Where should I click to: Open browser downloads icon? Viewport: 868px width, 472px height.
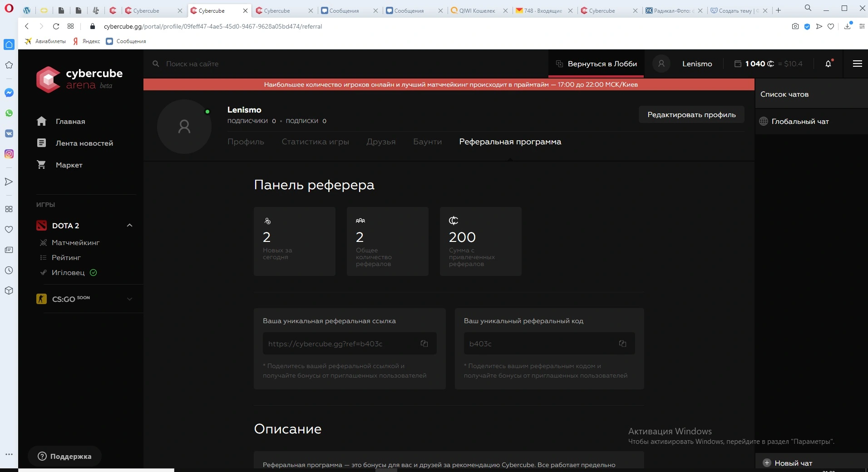point(848,26)
